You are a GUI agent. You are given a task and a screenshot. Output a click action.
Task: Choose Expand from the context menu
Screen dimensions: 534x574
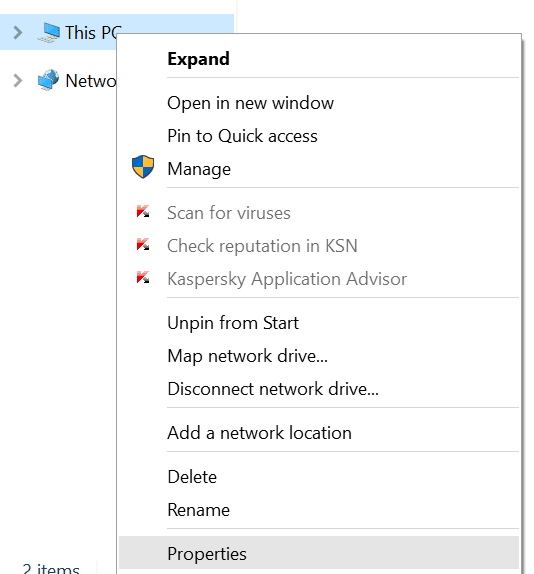pyautogui.click(x=319, y=59)
